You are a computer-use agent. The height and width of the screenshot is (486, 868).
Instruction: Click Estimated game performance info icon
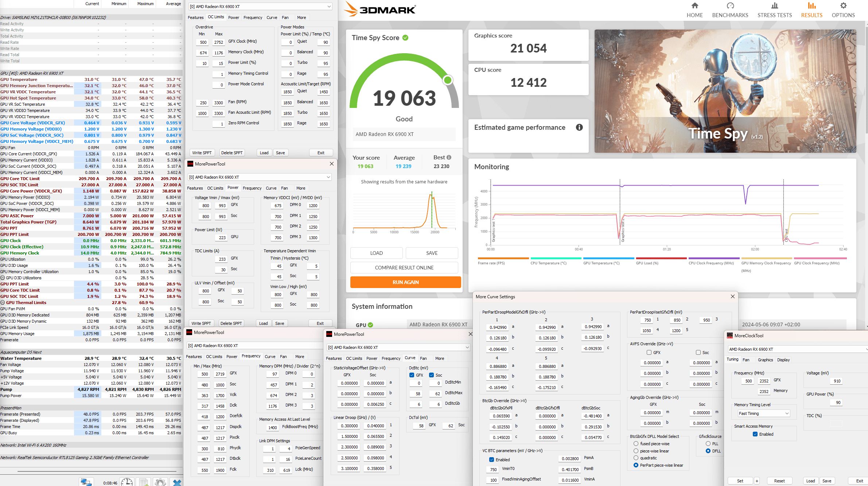[x=579, y=127]
